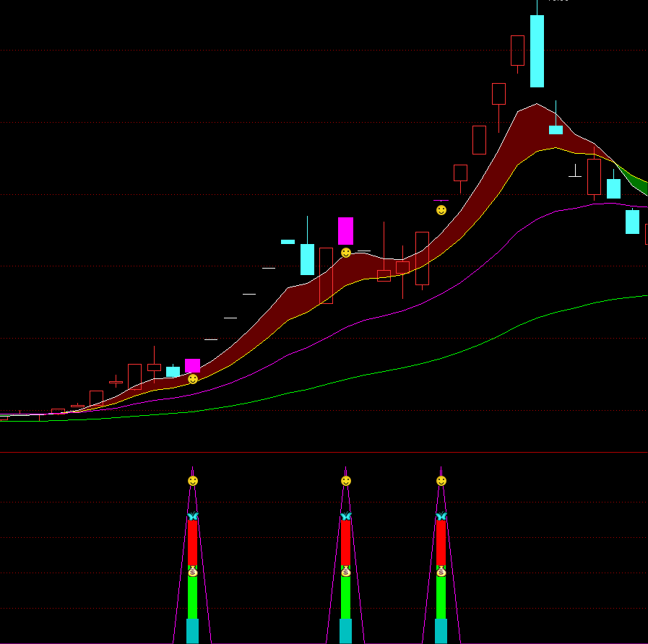
Task: Click the rightmost money bag icon
Action: [441, 571]
